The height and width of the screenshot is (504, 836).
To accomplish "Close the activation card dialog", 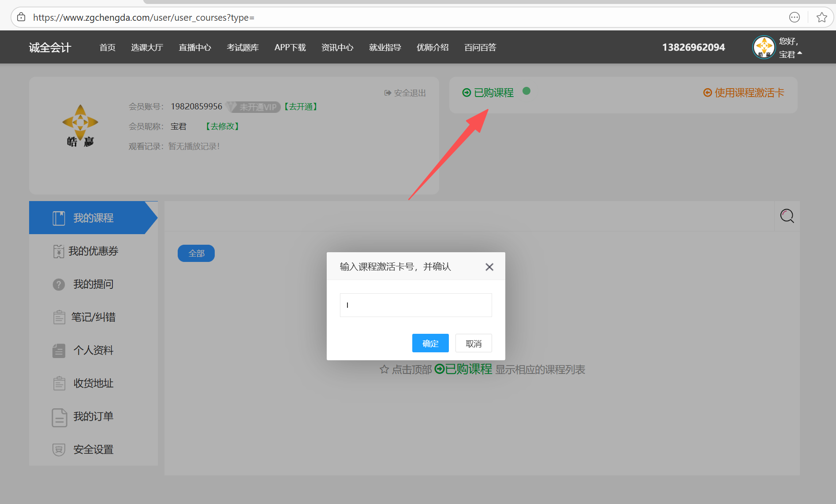I will [489, 267].
